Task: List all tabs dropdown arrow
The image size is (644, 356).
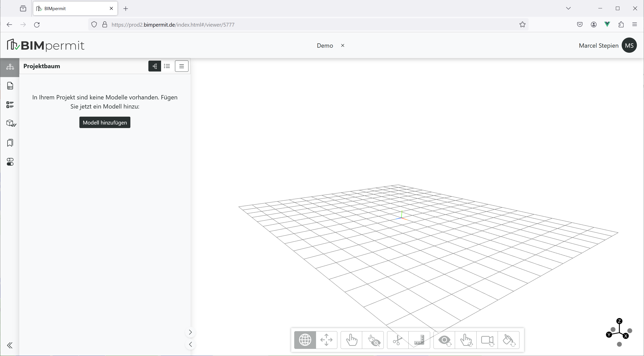Action: click(x=568, y=8)
